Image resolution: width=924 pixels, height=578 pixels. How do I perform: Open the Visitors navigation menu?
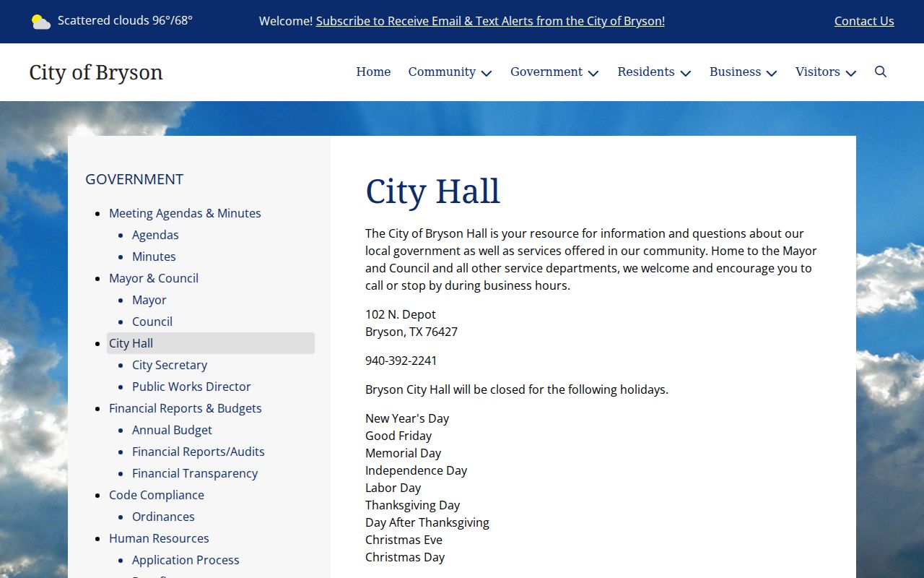point(818,72)
